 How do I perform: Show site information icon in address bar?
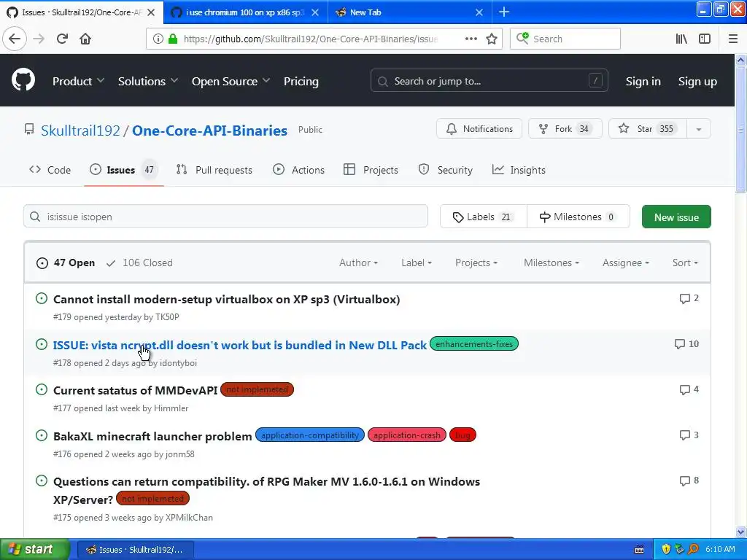click(x=158, y=39)
